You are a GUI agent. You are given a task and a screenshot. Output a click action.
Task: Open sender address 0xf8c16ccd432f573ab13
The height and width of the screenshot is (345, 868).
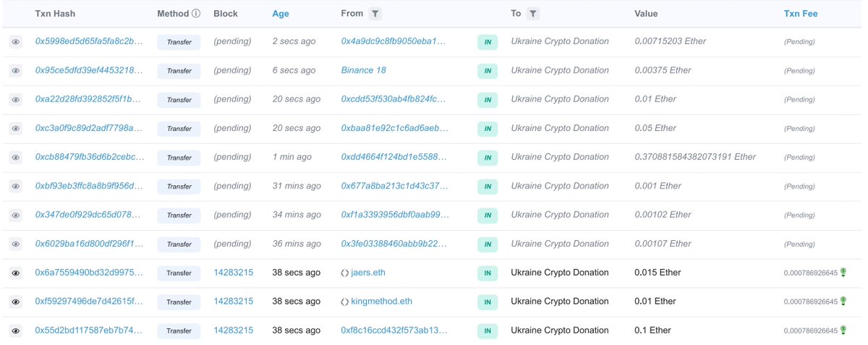[x=395, y=331]
